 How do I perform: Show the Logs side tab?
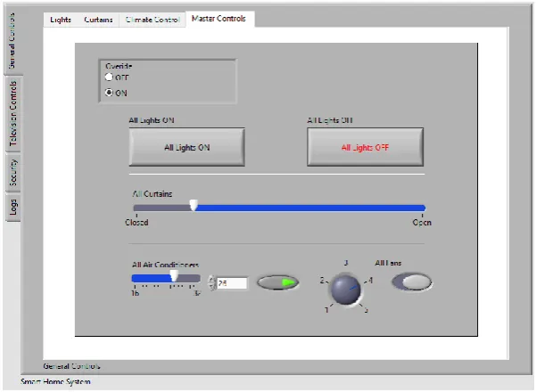pos(13,207)
